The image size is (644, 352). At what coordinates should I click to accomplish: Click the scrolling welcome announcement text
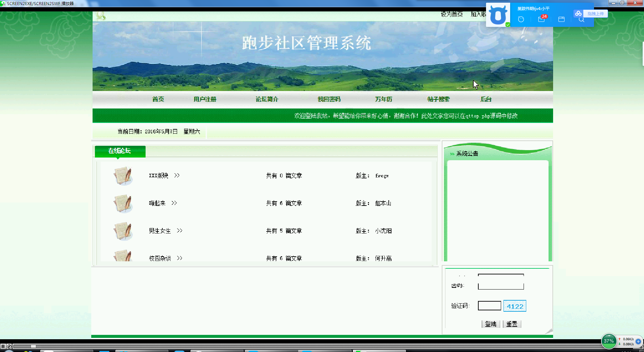point(406,116)
